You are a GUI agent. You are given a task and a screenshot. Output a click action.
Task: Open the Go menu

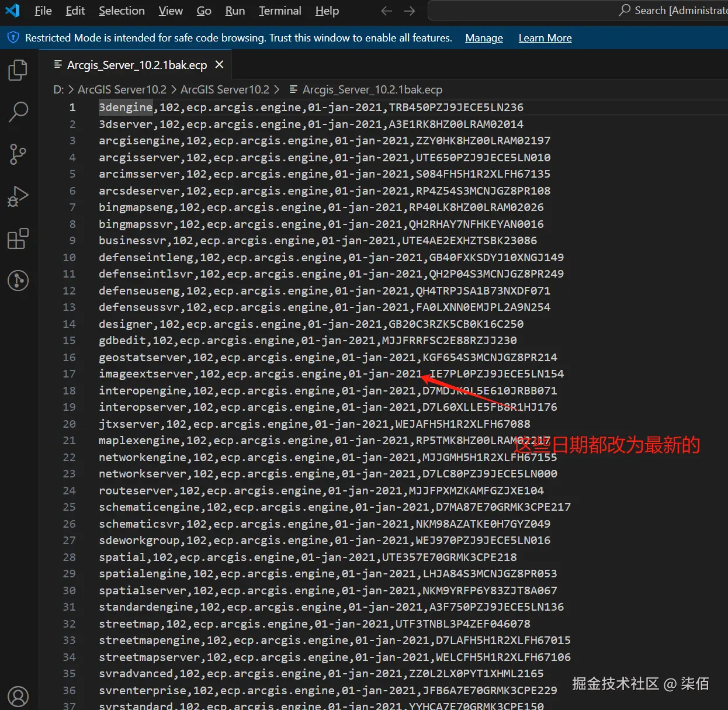(x=204, y=11)
